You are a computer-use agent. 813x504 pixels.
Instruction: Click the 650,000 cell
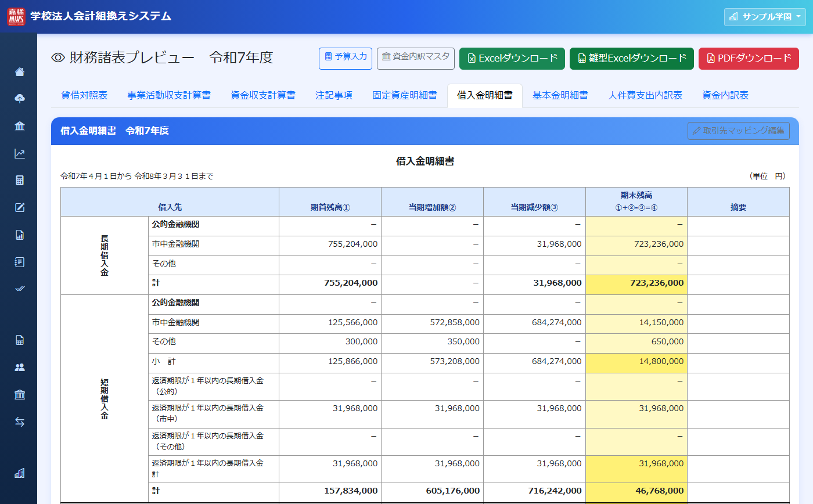click(x=636, y=344)
